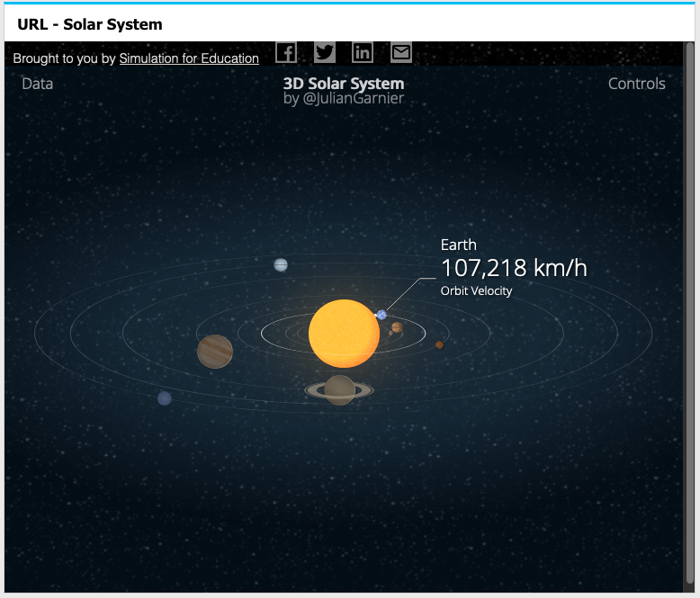Click the 107,218 km/h velocity value

click(x=514, y=268)
